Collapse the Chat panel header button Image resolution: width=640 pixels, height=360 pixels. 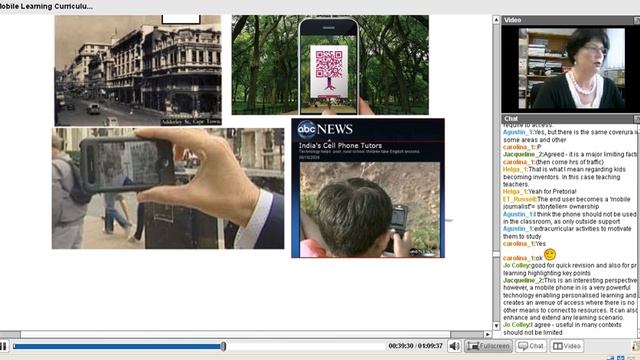pos(637,119)
